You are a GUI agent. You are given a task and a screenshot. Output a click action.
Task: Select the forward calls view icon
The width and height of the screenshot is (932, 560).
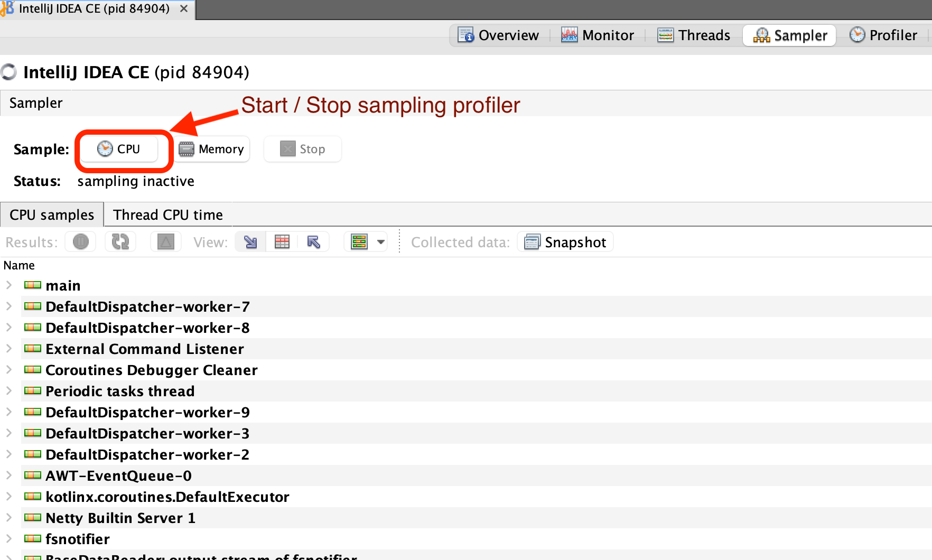coord(250,242)
